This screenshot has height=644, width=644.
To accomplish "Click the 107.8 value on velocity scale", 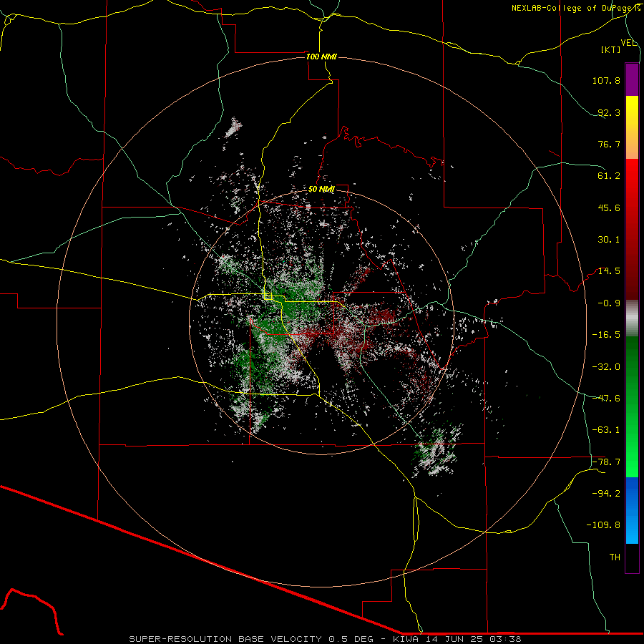I will coord(606,80).
